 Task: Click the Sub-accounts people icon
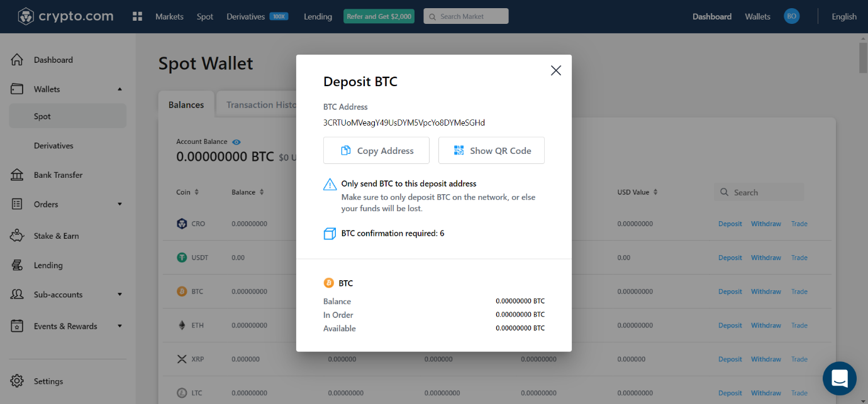coord(17,295)
